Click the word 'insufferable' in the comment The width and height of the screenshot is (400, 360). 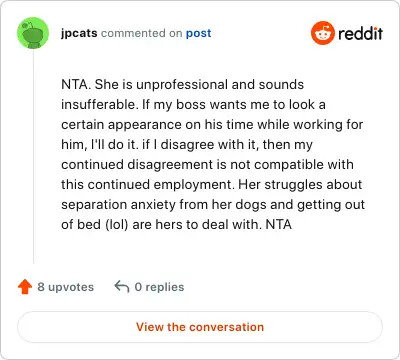tap(99, 105)
